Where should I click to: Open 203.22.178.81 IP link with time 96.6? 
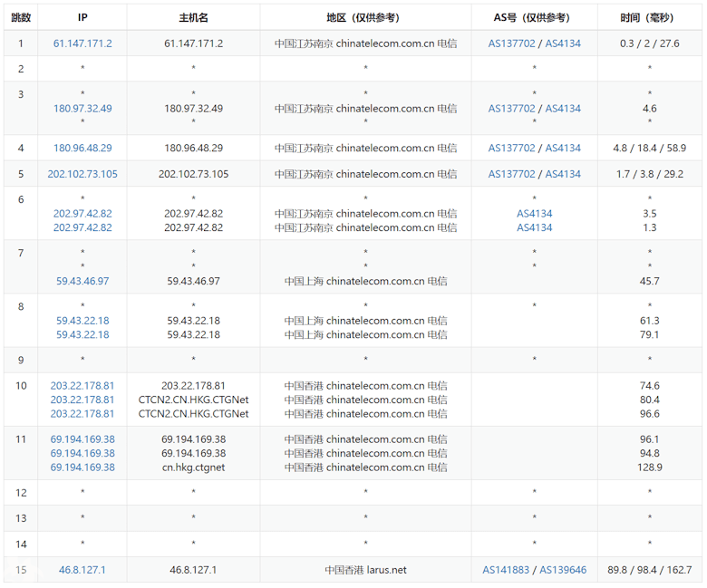[82, 413]
